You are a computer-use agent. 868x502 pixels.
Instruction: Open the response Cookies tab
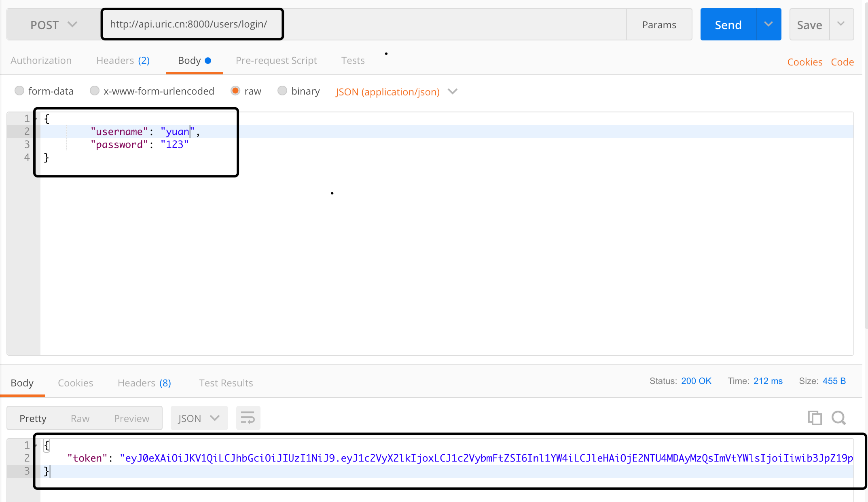click(75, 383)
